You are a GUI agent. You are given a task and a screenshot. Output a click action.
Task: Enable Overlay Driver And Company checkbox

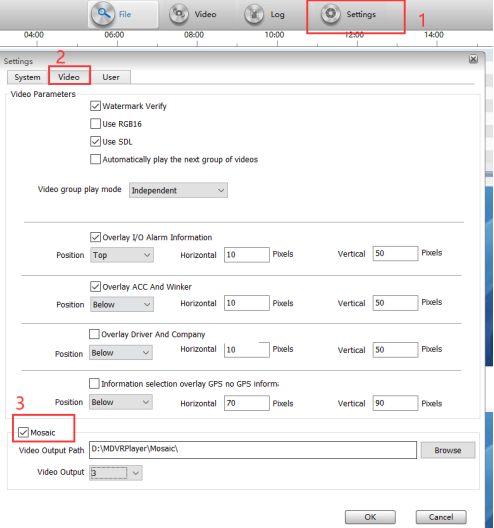click(x=94, y=334)
